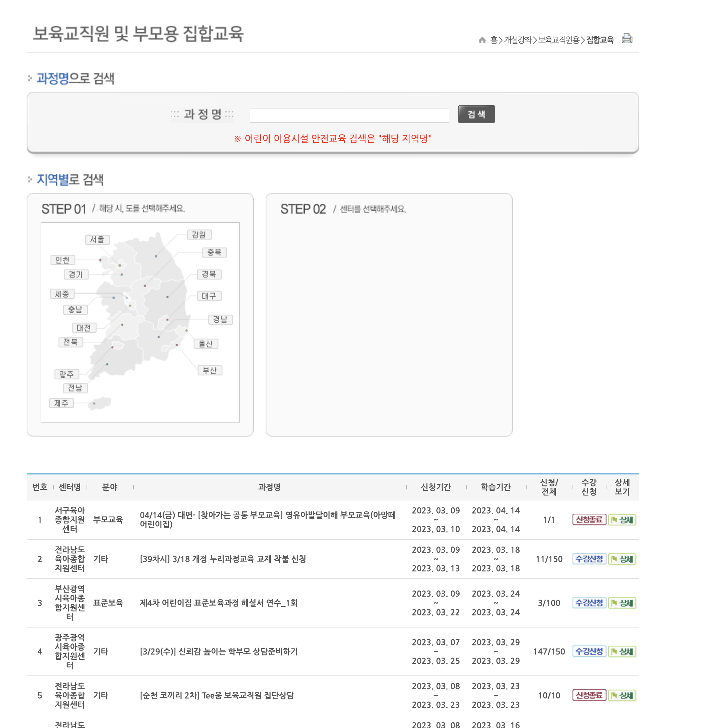Open 상세 details for course row 3
This screenshot has width=701, height=728.
pos(622,603)
